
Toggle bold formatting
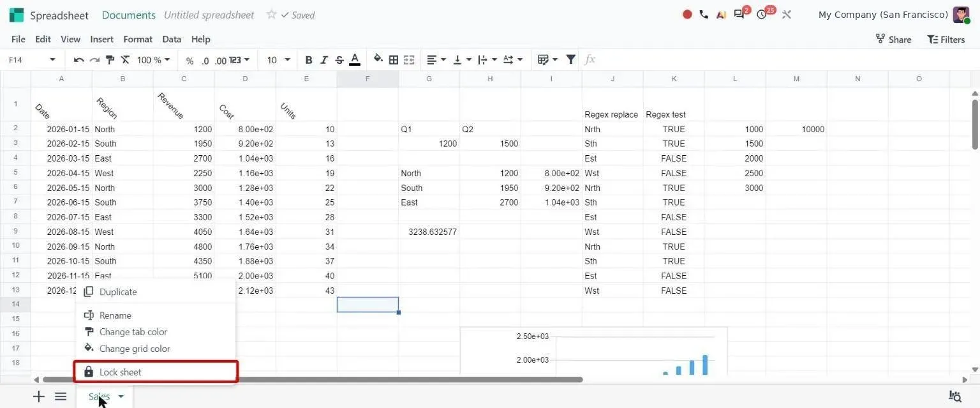pyautogui.click(x=309, y=60)
